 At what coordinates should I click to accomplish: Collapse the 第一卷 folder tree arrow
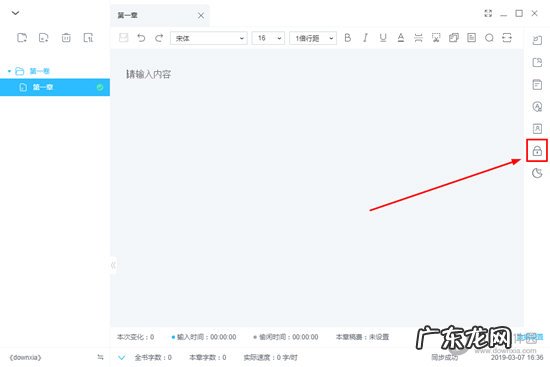click(9, 71)
